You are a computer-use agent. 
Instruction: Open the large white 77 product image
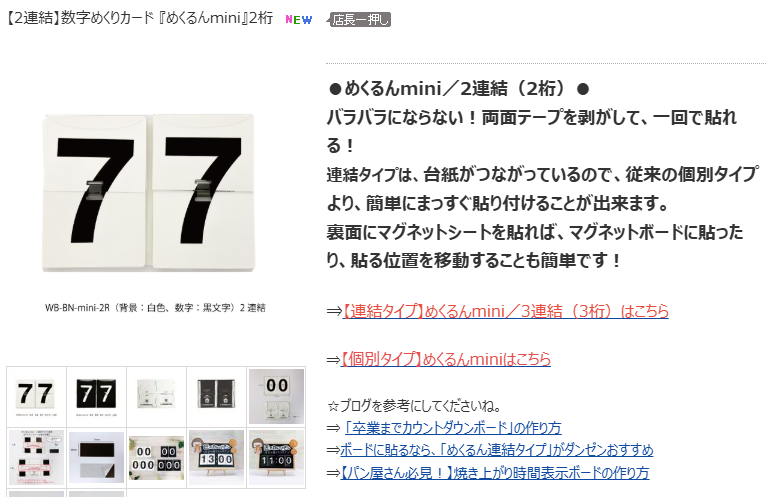(148, 193)
